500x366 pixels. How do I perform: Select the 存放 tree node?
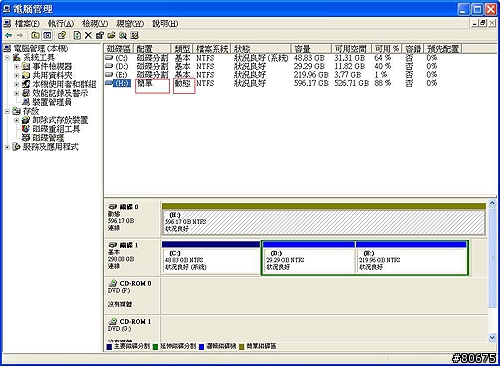pos(31,111)
